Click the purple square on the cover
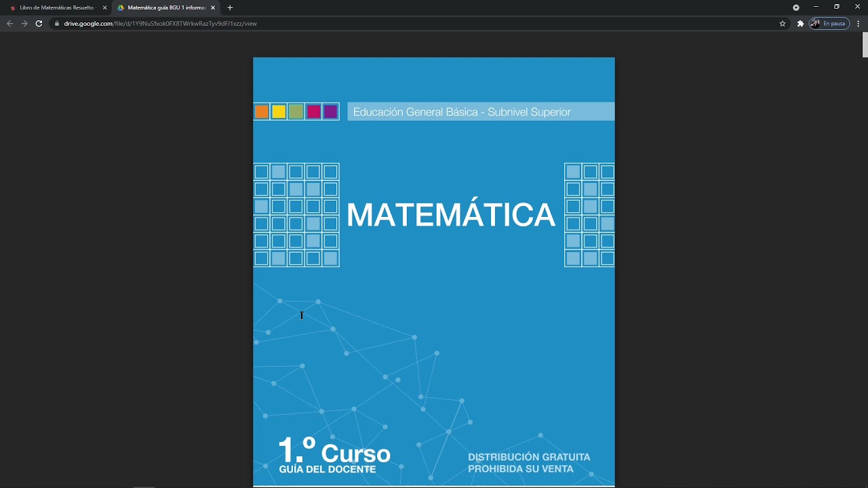Viewport: 868px width, 488px height. click(330, 112)
